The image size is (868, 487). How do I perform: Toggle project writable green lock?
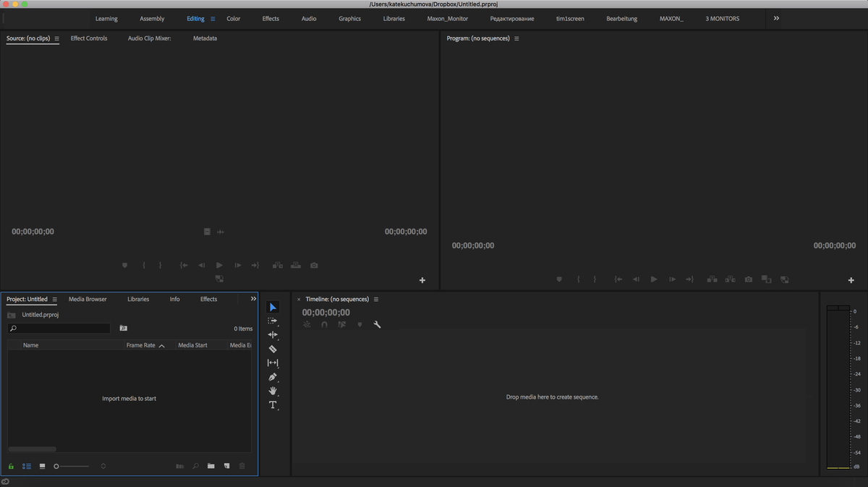tap(11, 466)
